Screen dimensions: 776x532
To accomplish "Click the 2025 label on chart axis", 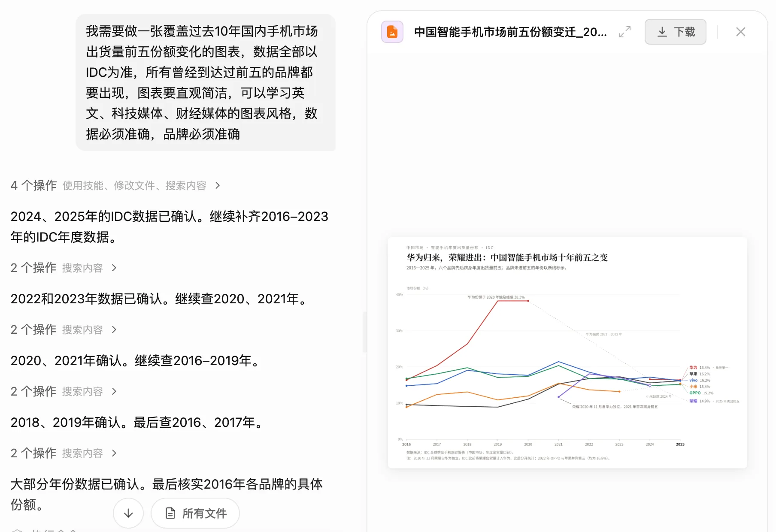I will (680, 444).
